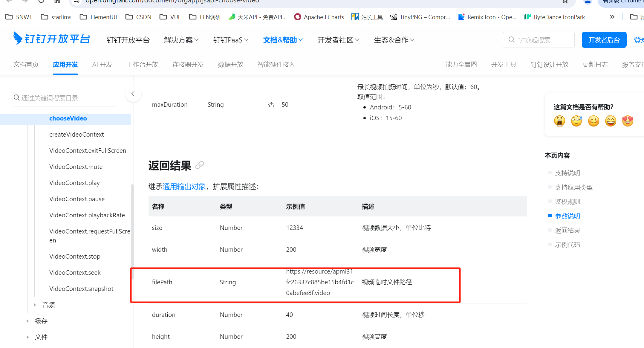
Task: Open the 智能硬件接入 tab
Action: pyautogui.click(x=276, y=64)
